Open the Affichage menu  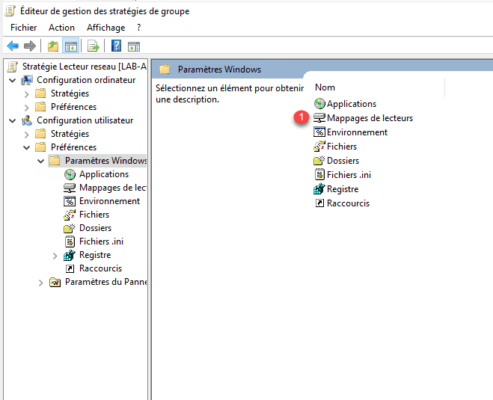106,28
